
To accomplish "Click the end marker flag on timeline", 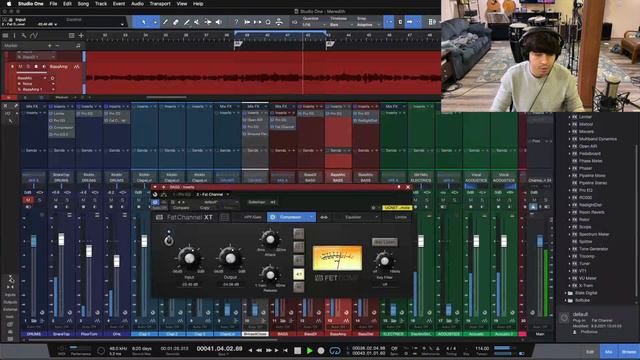I will [x=330, y=44].
